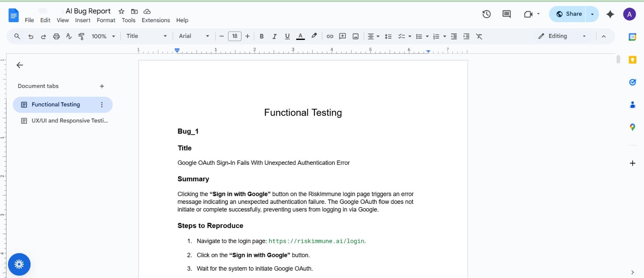This screenshot has height=278, width=644.
Task: Search the menus with magnifier icon
Action: 17,36
